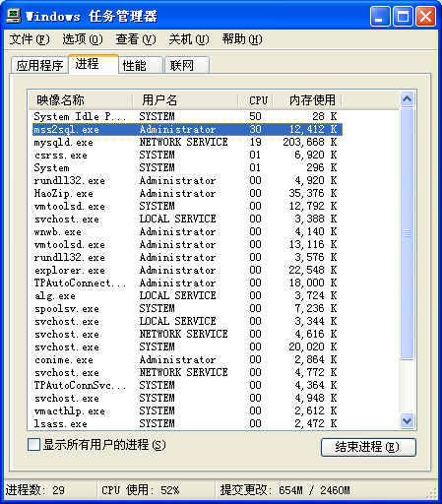The height and width of the screenshot is (504, 442).
Task: Select the TPAutoConnSvc... process
Action: click(187, 385)
